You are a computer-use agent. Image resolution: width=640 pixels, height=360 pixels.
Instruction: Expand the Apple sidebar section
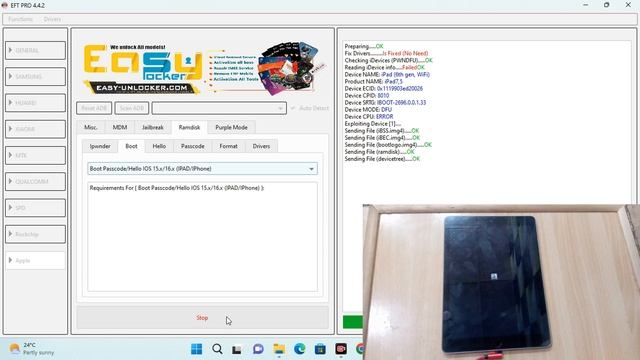pos(36,260)
